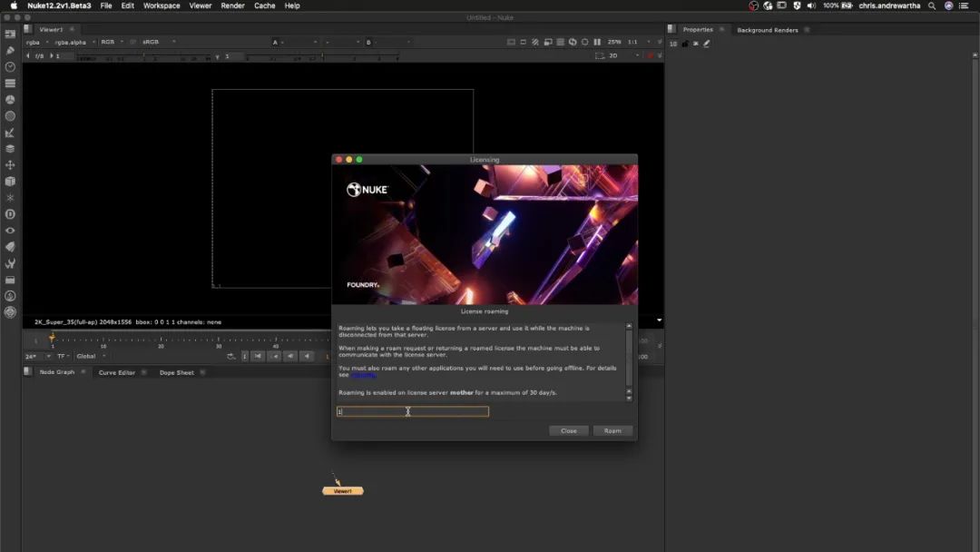Switch to the Dope Sheet tab
The image size is (980, 552).
click(x=177, y=372)
